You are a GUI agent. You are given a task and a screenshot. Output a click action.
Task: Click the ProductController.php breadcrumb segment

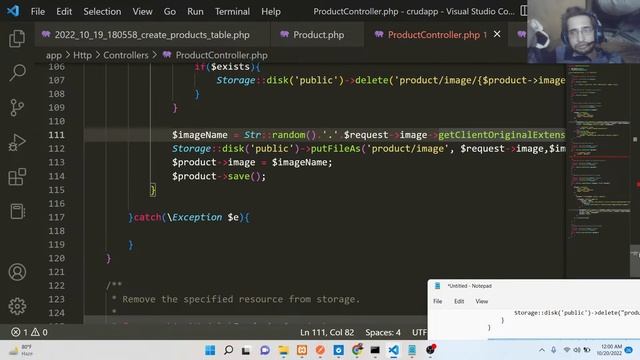point(221,55)
